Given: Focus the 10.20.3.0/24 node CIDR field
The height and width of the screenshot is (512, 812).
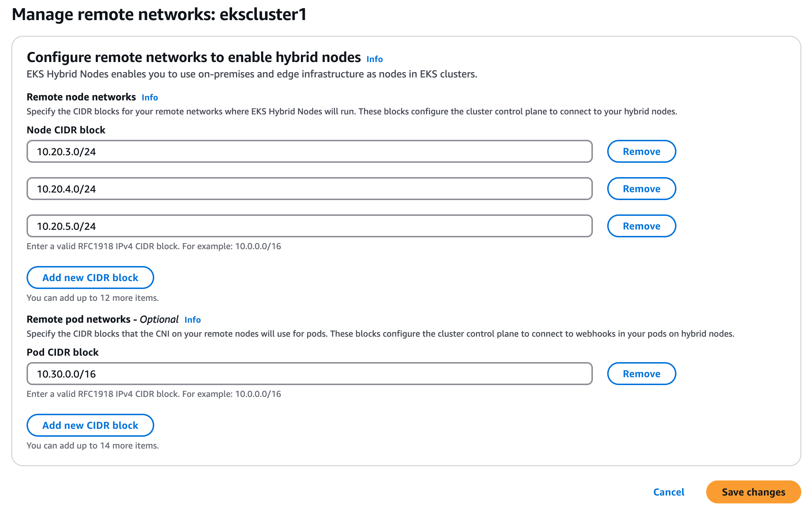Looking at the screenshot, I should coord(309,152).
